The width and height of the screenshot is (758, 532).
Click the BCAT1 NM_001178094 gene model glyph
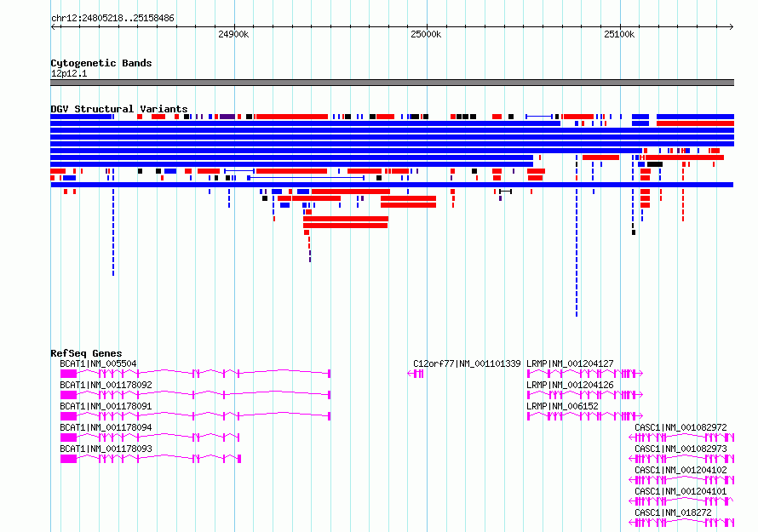(150, 438)
